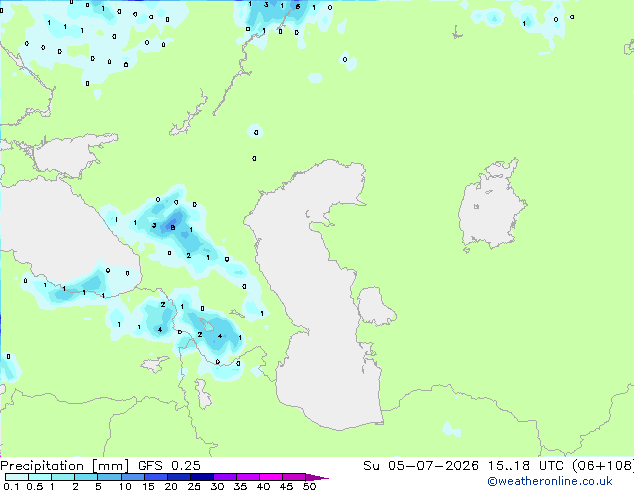
Task: Click the '(06+108)' forecast run text
Action: 603,466
